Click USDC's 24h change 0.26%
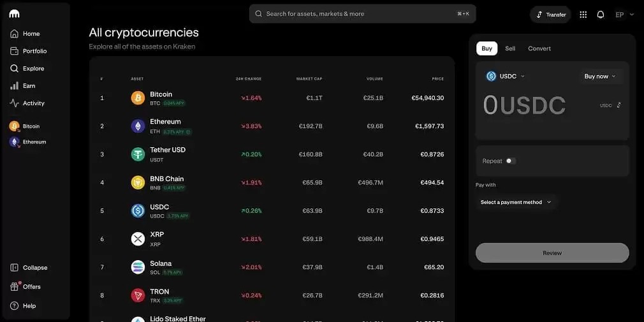Viewport: 644px width, 322px height. coord(251,210)
